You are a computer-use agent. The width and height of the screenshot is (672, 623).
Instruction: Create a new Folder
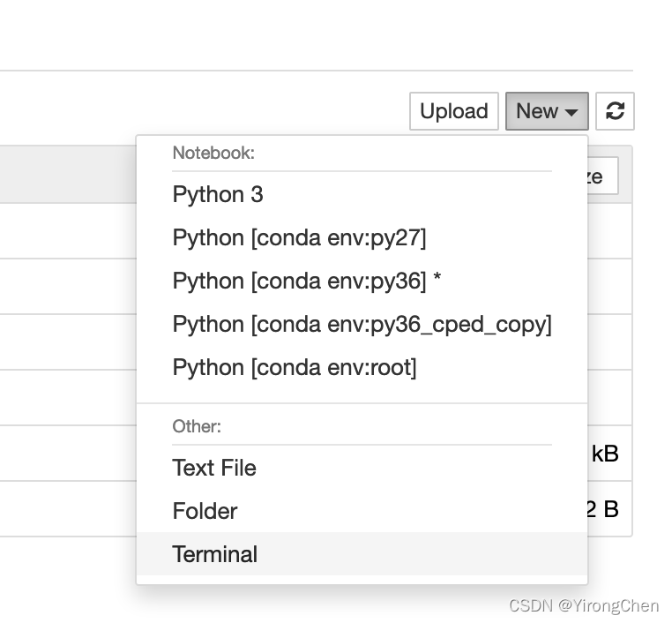(x=205, y=511)
